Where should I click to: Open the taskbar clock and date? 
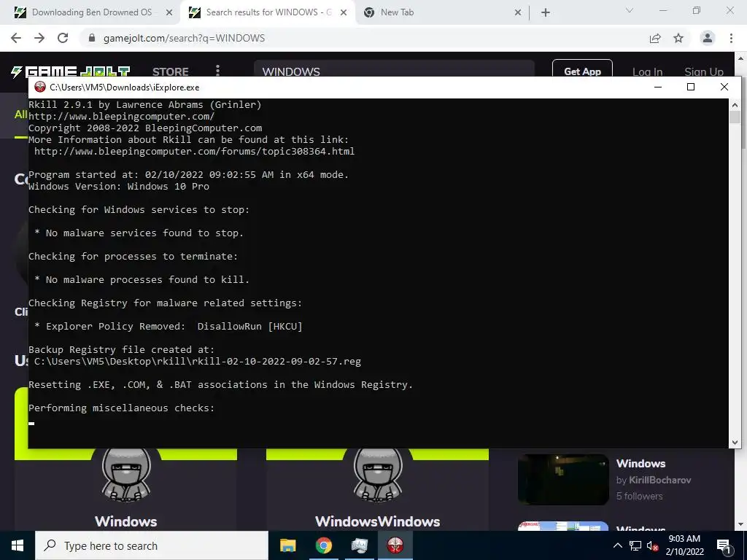(684, 545)
